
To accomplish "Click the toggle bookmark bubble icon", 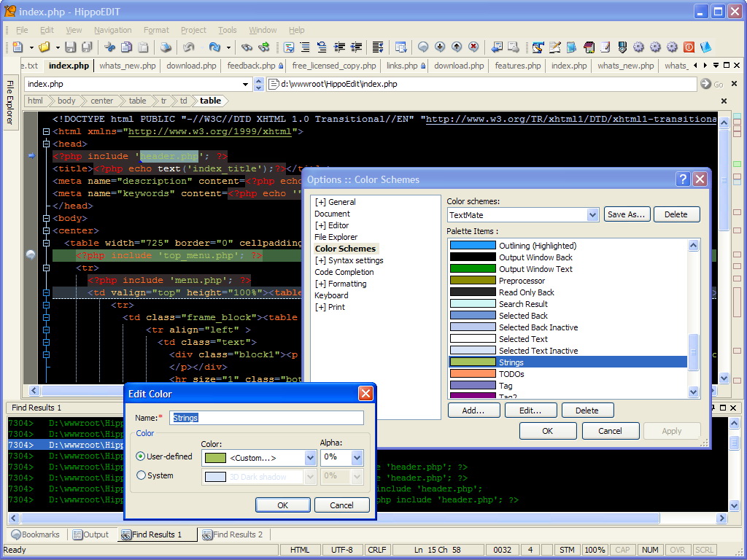I will point(423,47).
